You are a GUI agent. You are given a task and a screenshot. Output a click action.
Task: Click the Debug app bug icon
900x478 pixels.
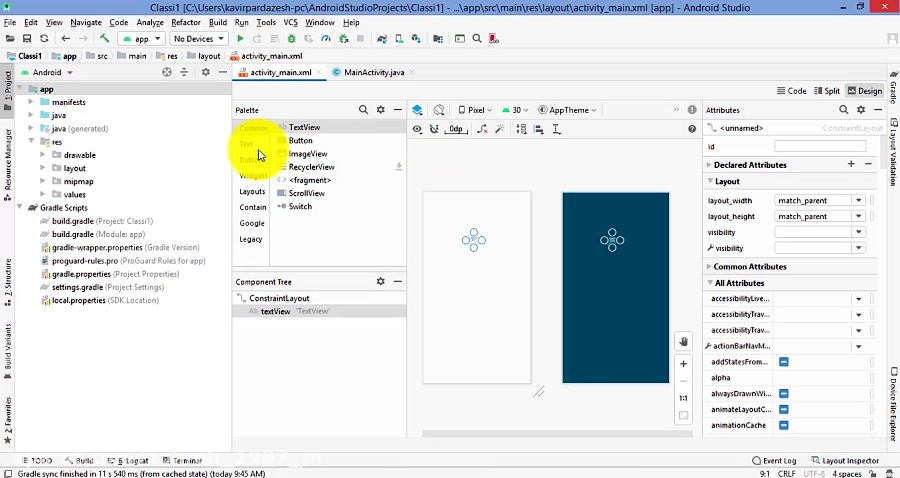click(x=291, y=39)
